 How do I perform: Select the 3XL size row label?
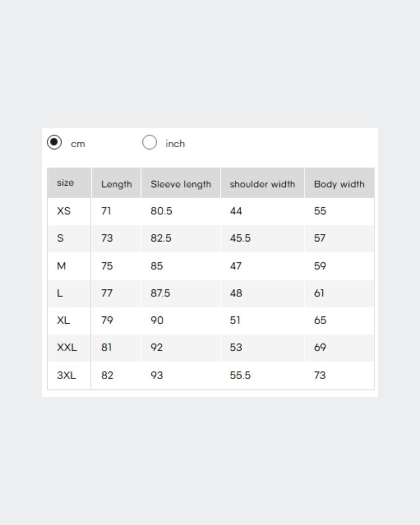click(66, 375)
